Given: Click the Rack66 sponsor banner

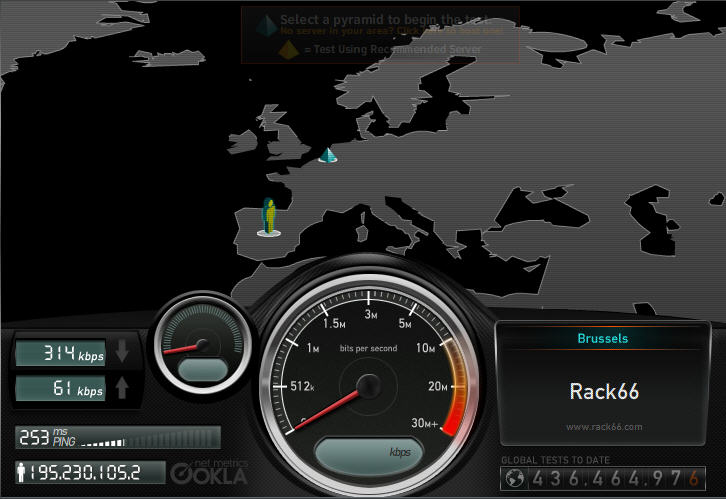Looking at the screenshot, I should pos(603,391).
